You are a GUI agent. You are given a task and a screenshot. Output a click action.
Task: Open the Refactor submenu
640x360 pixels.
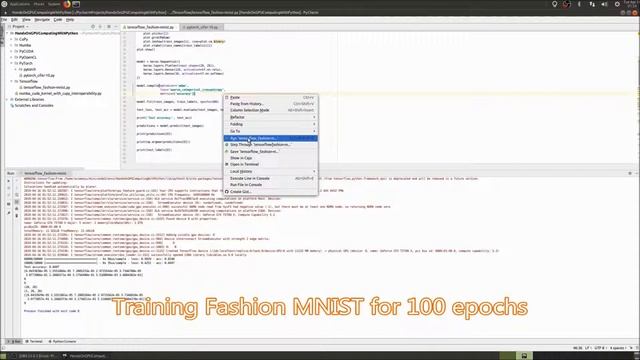pyautogui.click(x=271, y=117)
